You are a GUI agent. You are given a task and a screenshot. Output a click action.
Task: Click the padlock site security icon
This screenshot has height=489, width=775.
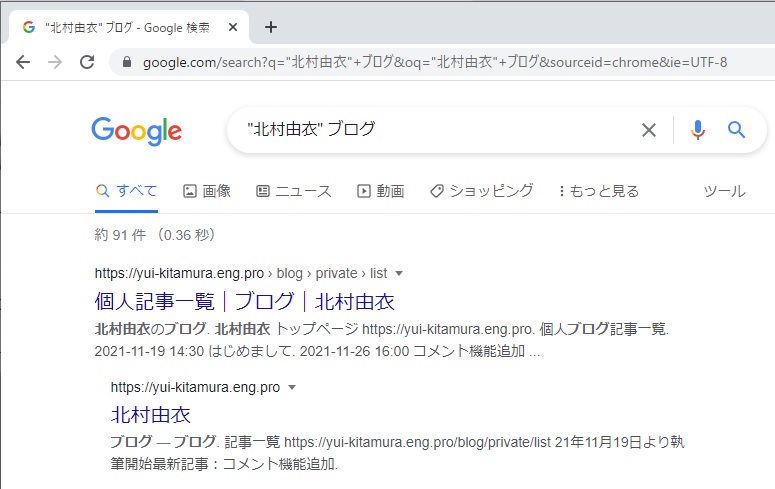click(127, 62)
